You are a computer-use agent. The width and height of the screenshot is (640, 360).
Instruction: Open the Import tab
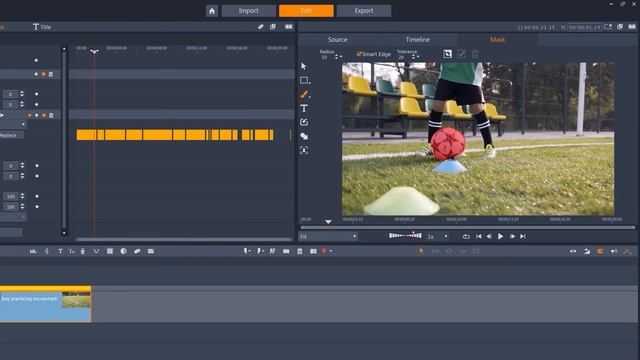click(249, 11)
